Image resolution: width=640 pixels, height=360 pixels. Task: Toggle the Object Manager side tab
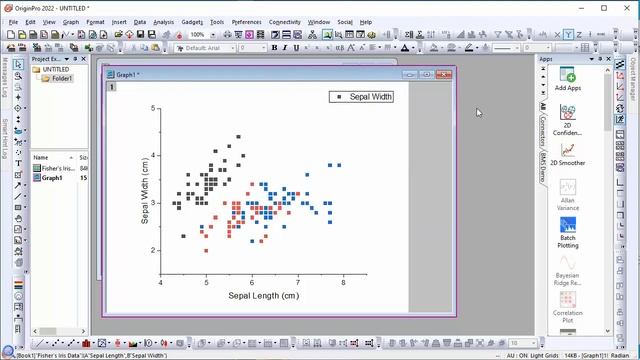[633, 79]
